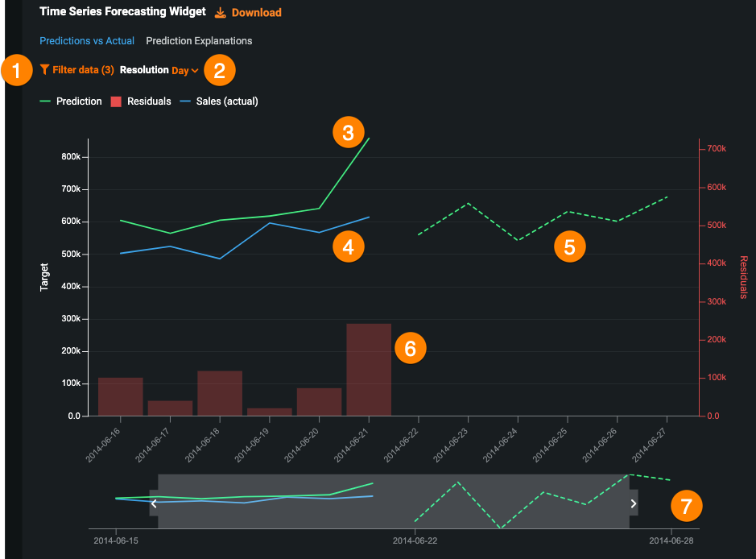Toggle Prediction series in the legend

pos(71,101)
